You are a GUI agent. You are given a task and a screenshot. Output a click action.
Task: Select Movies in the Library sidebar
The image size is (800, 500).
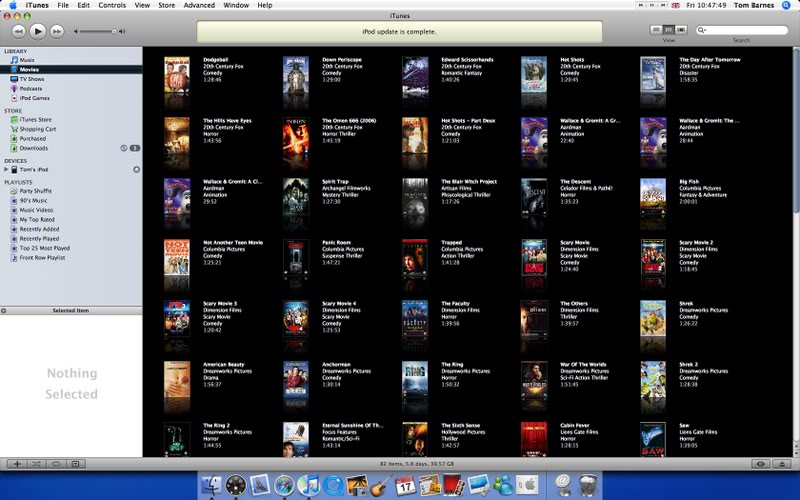(x=71, y=69)
